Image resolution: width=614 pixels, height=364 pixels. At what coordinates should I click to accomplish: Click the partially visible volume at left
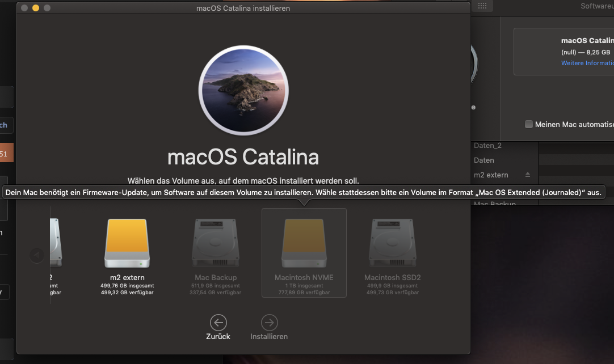(x=56, y=243)
